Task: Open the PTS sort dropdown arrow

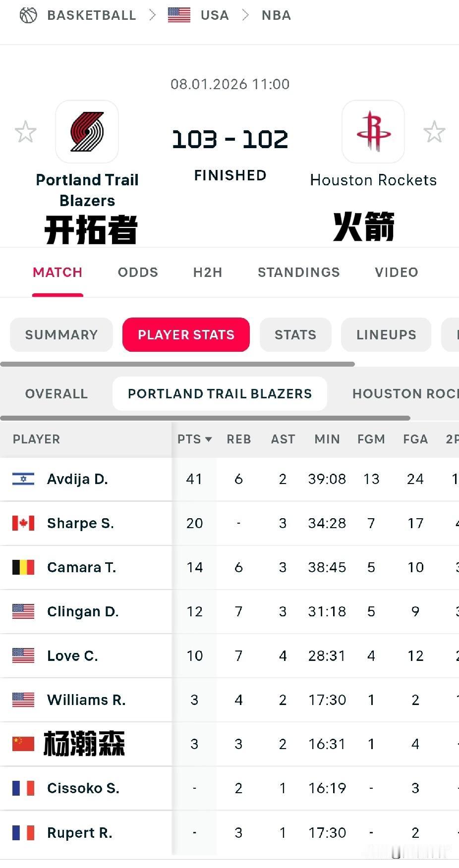Action: tap(209, 439)
